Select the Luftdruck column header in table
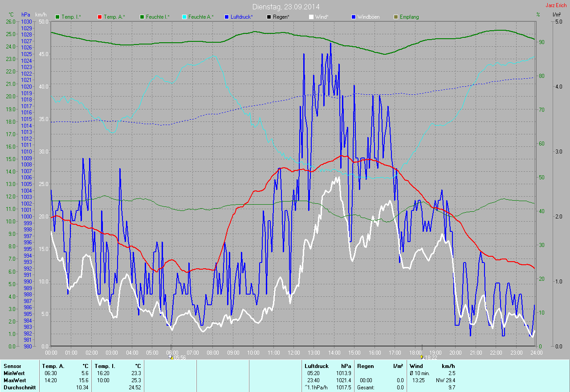Viewport: 570px width, 392px height. (316, 366)
